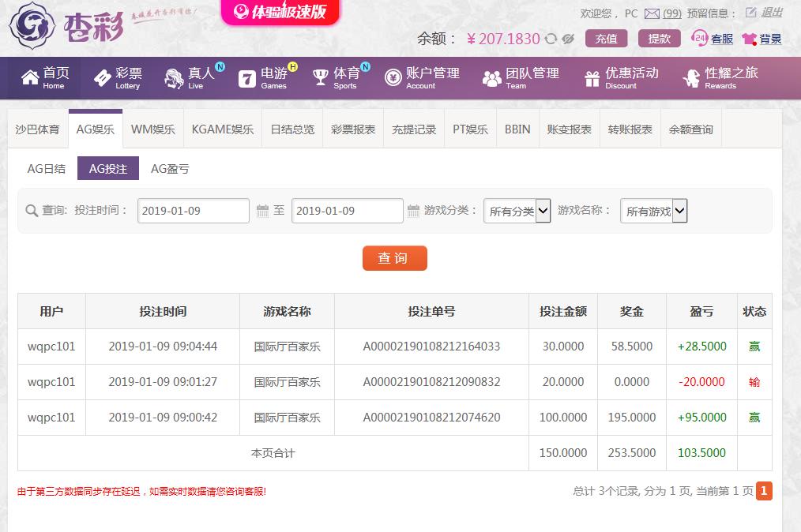801x532 pixels.
Task: Click the Discount gift icon
Action: [x=592, y=79]
